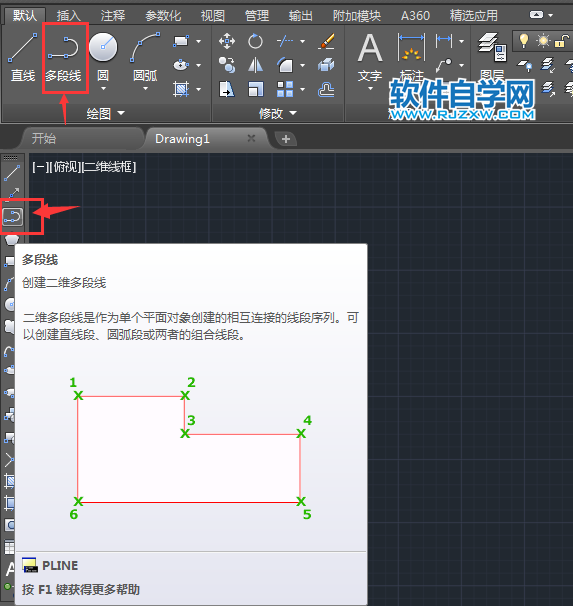This screenshot has width=573, height=606.
Task: Toggle layer freeze sun icon
Action: pyautogui.click(x=542, y=41)
